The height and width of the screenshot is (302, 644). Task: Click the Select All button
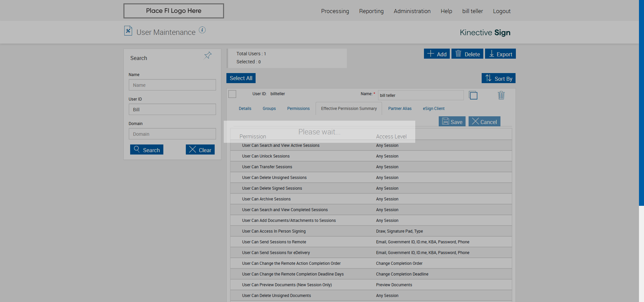point(241,78)
